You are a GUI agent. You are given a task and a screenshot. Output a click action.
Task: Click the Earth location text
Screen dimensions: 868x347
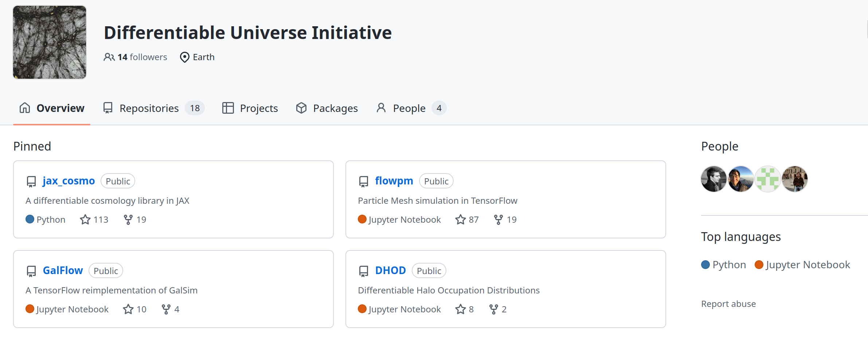coord(204,57)
